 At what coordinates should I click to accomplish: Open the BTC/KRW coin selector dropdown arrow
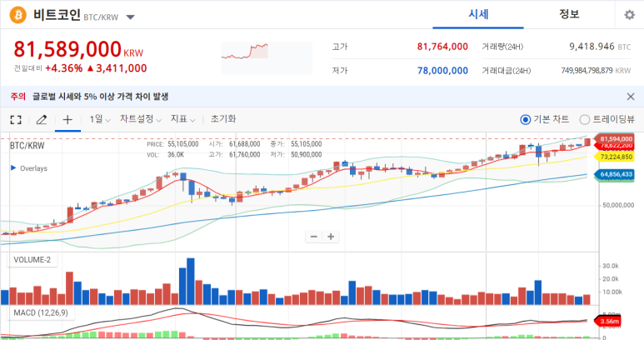tap(130, 17)
